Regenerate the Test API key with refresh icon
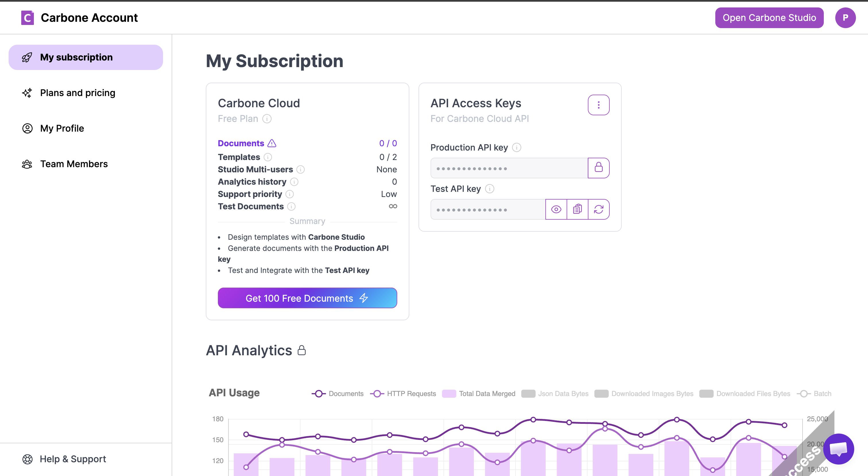 [598, 209]
